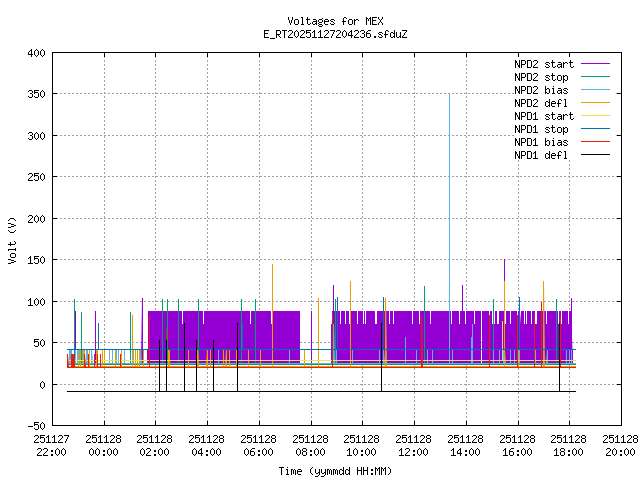Click the 251128 12:00 time axis tick
640x480 pixels.
click(414, 445)
